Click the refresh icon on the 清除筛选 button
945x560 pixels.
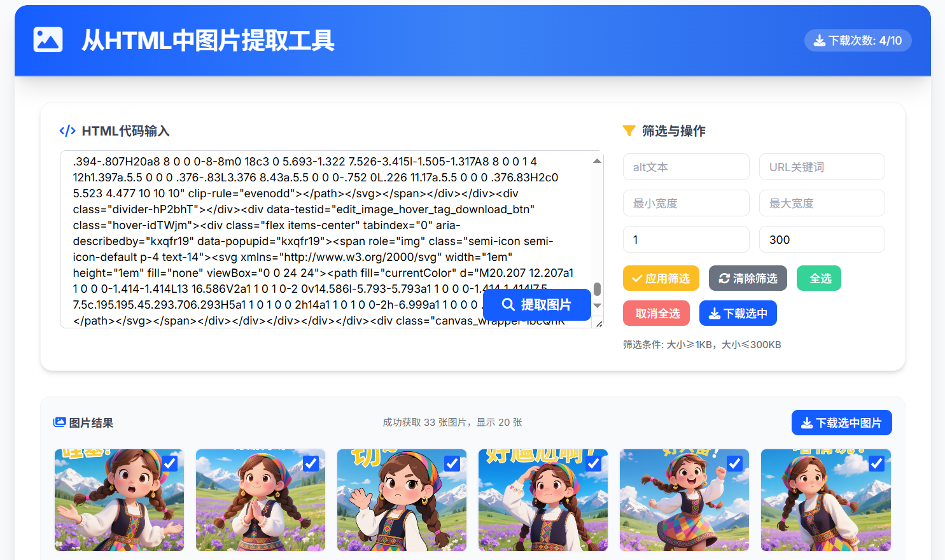pos(725,277)
